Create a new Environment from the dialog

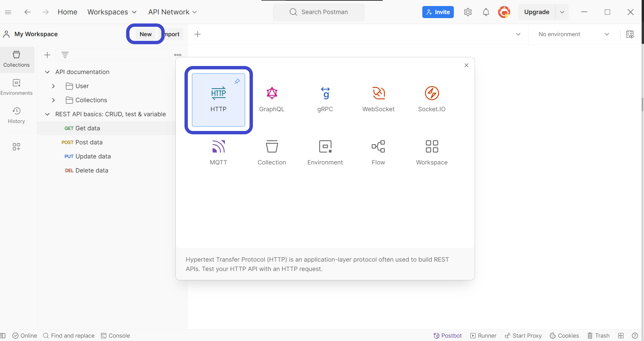pyautogui.click(x=325, y=153)
